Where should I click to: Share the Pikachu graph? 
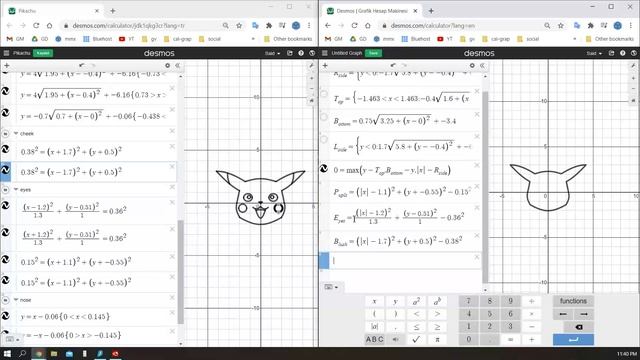point(290,53)
